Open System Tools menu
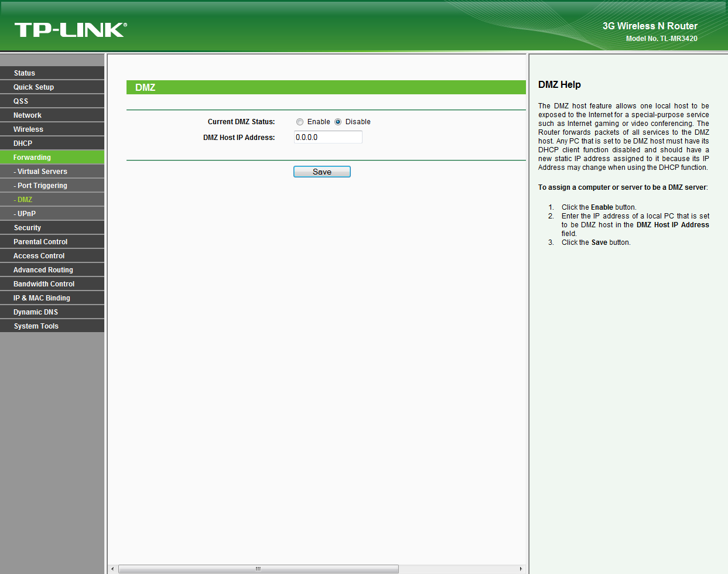This screenshot has width=728, height=574. (x=36, y=326)
